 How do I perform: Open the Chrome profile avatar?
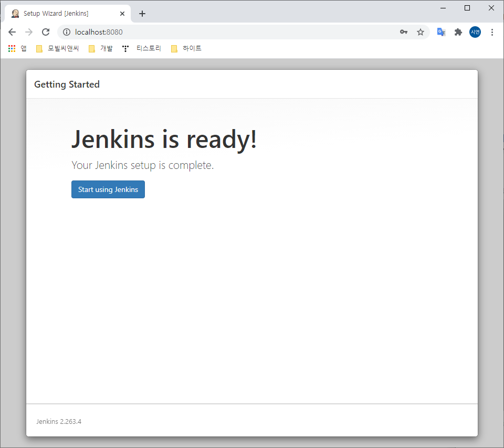(475, 32)
